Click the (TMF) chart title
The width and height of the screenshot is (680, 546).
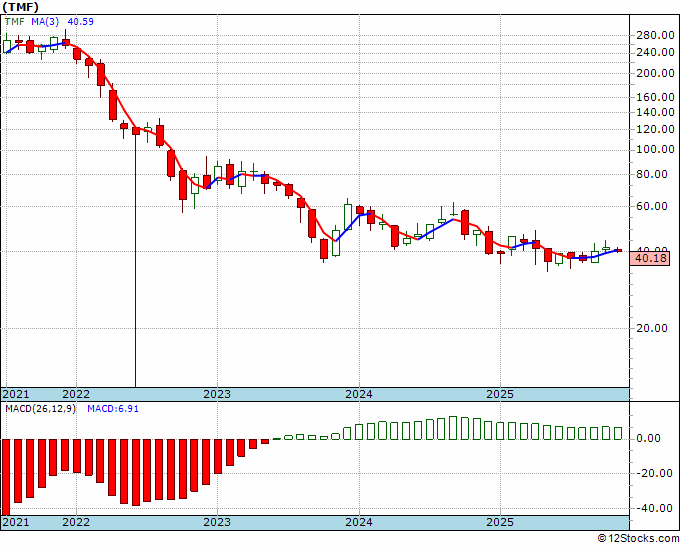(20, 7)
